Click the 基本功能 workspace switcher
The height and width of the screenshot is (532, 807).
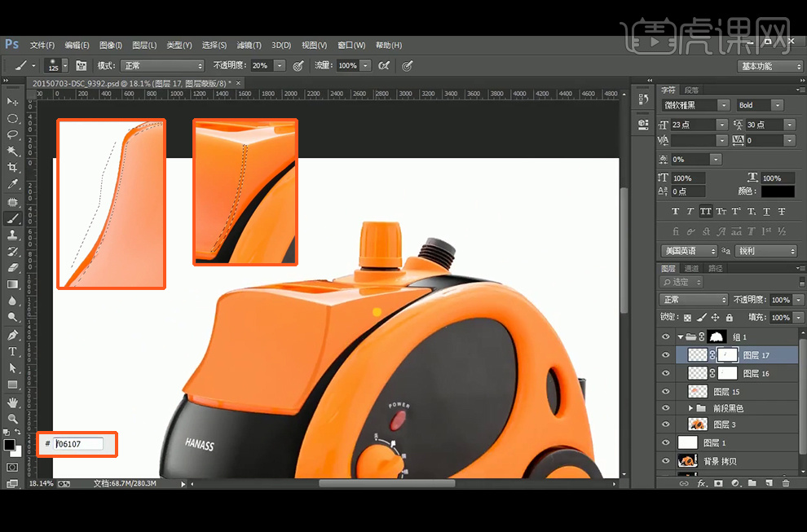point(770,66)
